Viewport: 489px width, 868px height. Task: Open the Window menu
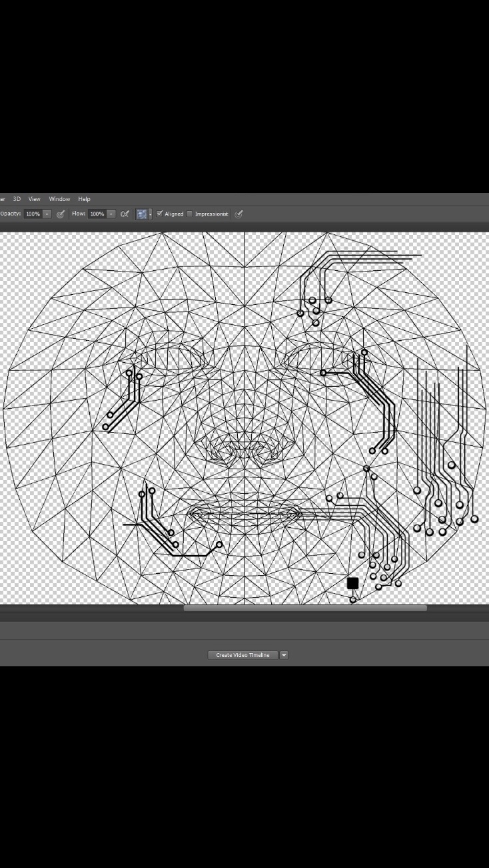coord(59,199)
